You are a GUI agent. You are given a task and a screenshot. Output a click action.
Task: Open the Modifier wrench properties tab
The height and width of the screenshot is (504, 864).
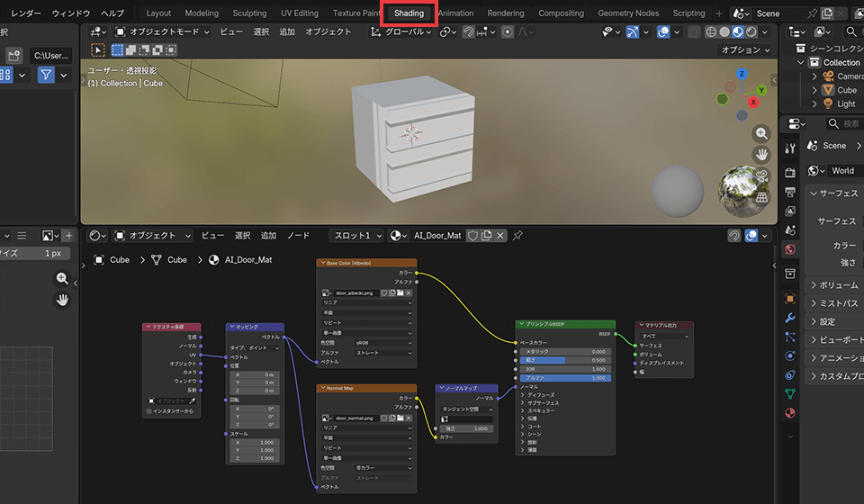(790, 318)
